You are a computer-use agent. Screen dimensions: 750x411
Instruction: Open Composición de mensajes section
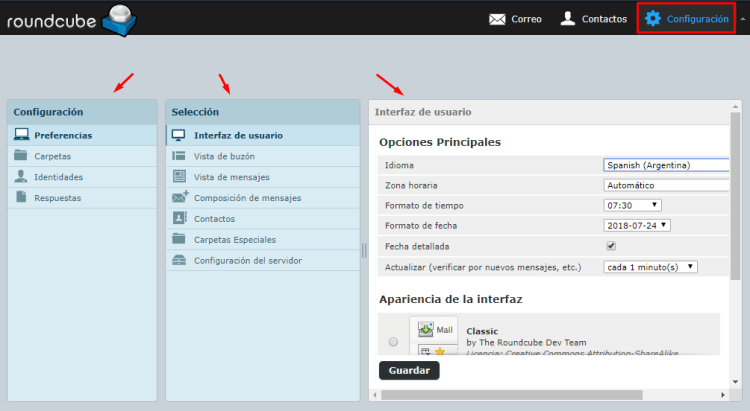click(246, 198)
